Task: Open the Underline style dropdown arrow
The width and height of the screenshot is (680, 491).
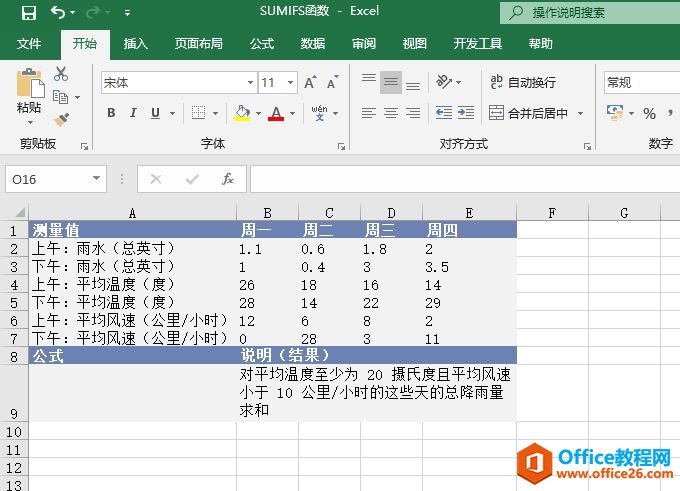Action: (x=172, y=114)
